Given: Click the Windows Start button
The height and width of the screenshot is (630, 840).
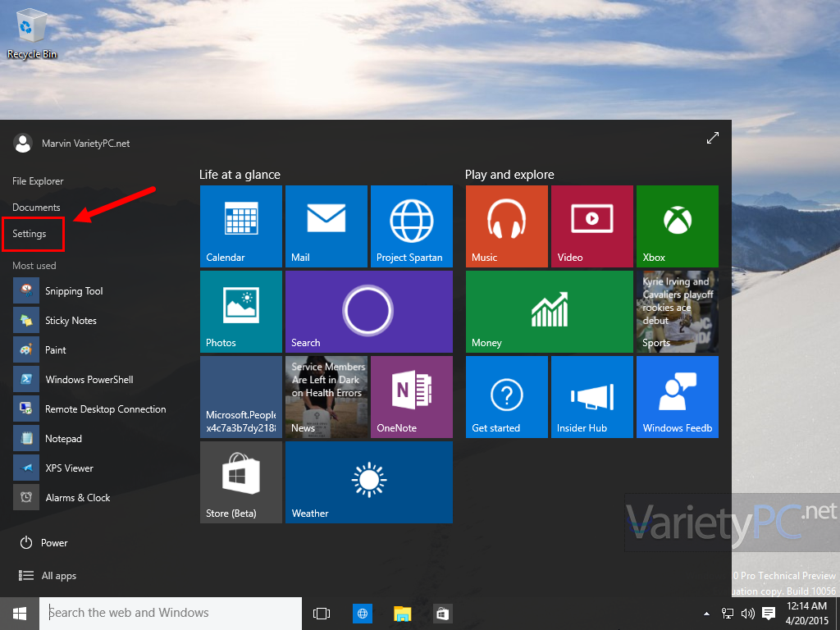Looking at the screenshot, I should 20,614.
